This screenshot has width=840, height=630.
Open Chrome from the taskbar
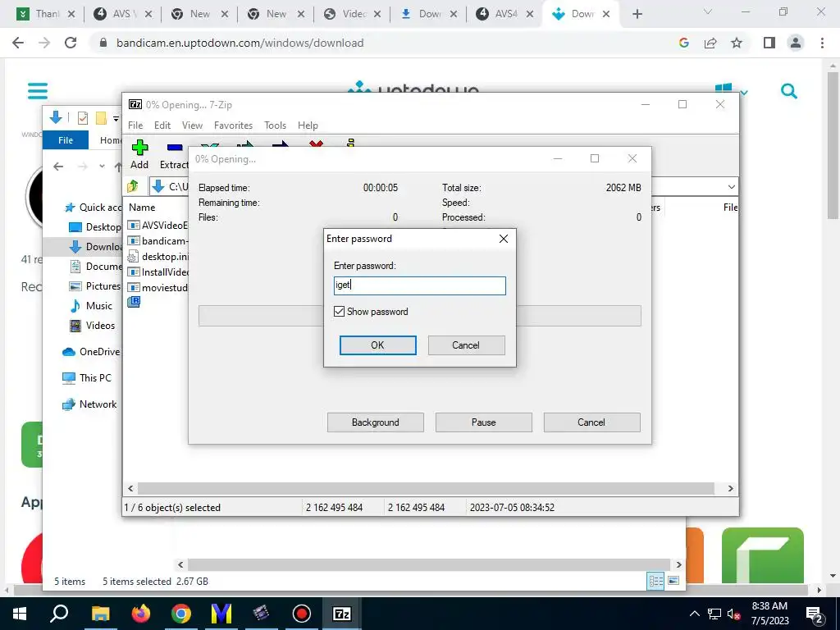pos(181,614)
